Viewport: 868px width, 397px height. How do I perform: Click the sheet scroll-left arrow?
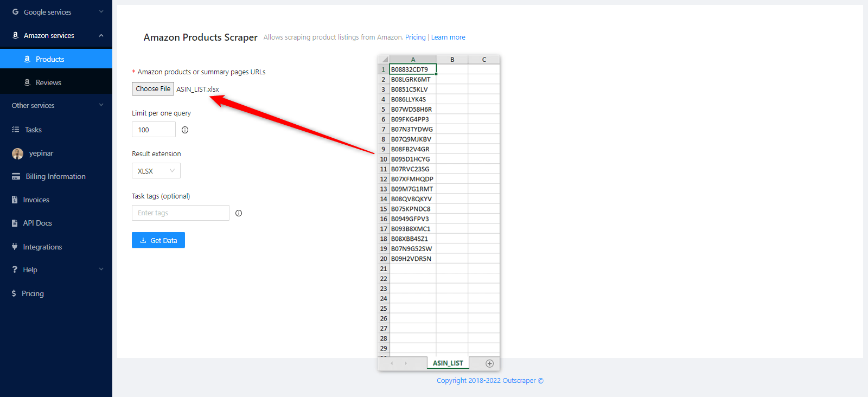[x=392, y=363]
